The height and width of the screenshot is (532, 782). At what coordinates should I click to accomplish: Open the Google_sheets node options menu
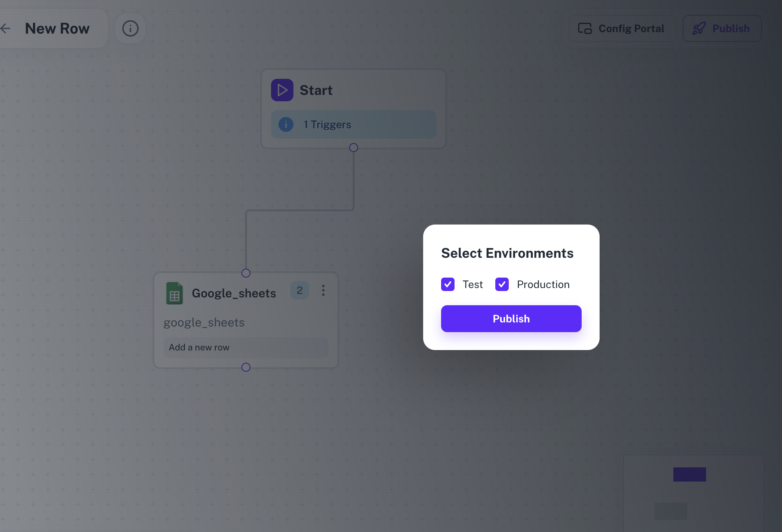[x=323, y=290]
